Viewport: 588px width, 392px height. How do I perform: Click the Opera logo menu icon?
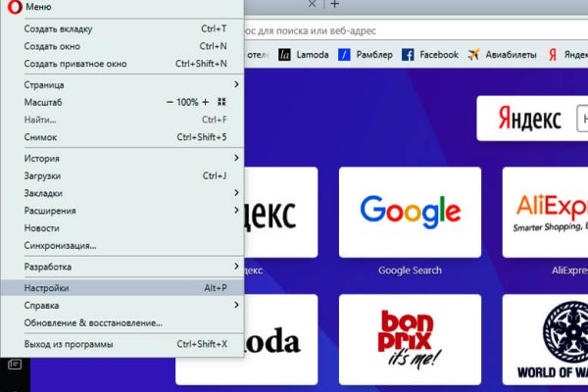[10, 7]
